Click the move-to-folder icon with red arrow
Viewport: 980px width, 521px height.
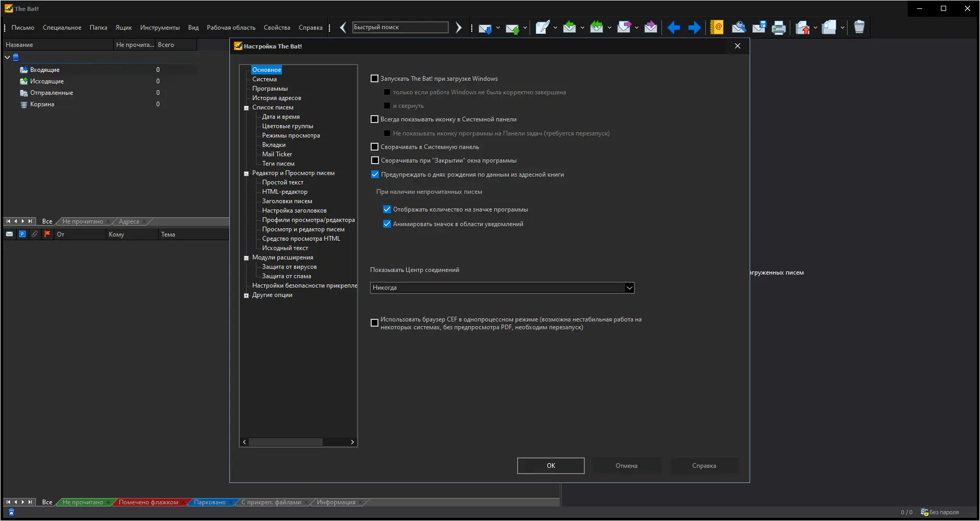(x=803, y=28)
